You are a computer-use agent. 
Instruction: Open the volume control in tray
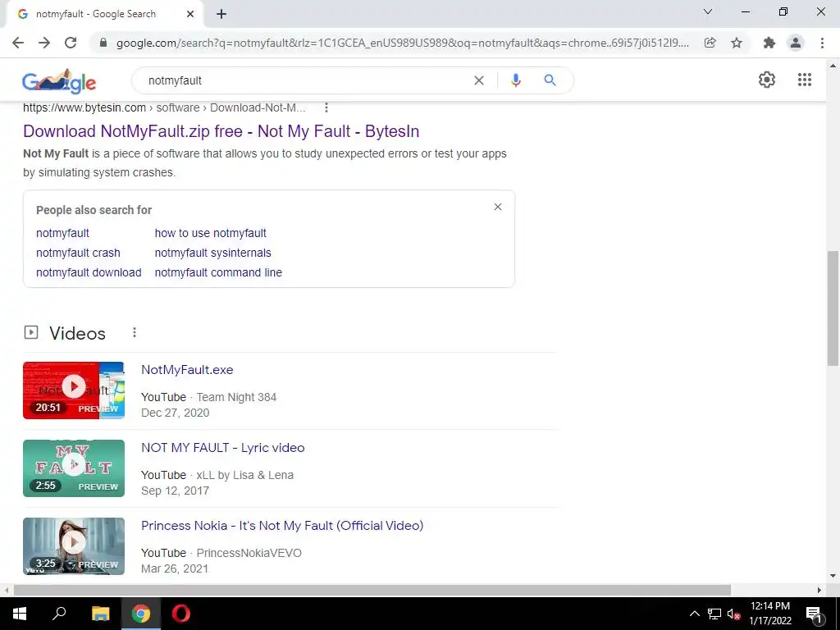734,614
